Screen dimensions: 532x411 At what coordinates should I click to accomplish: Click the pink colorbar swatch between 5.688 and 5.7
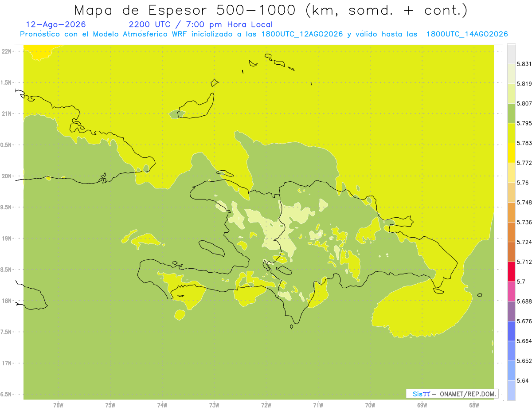(511, 291)
